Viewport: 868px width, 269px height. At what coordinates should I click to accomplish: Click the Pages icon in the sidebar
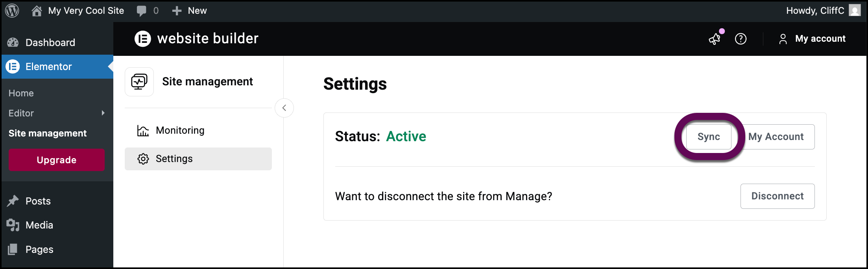tap(13, 249)
